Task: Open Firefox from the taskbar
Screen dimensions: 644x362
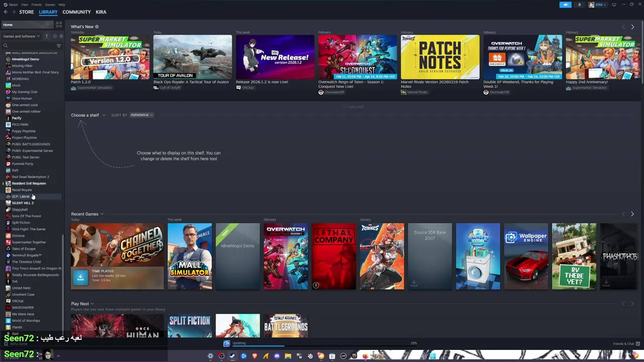Action: [365, 356]
